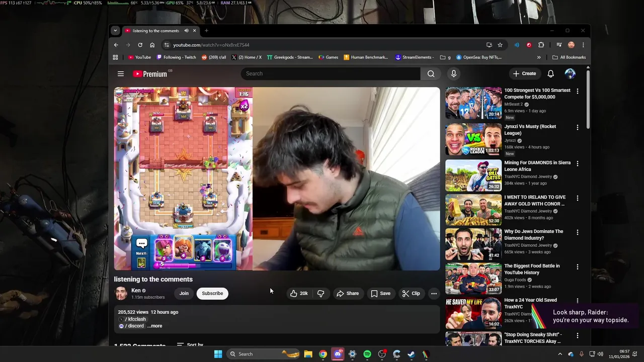Click the Create button

click(x=524, y=74)
